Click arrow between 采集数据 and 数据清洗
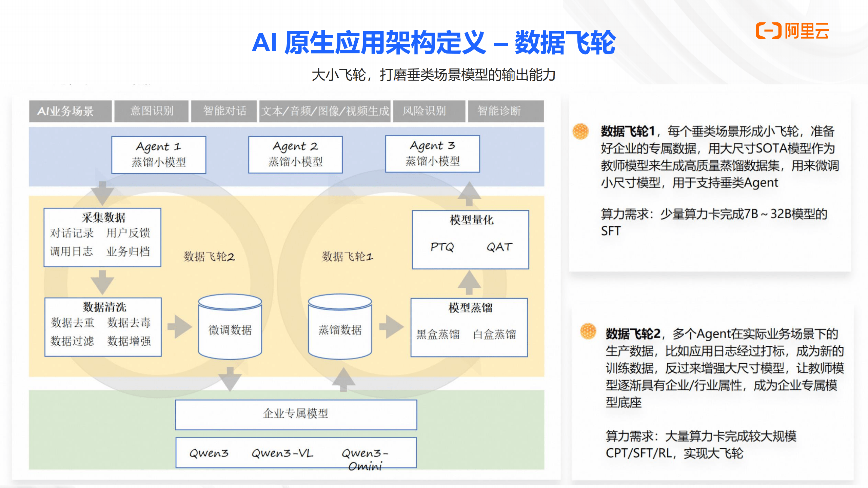The image size is (868, 488). point(102,282)
